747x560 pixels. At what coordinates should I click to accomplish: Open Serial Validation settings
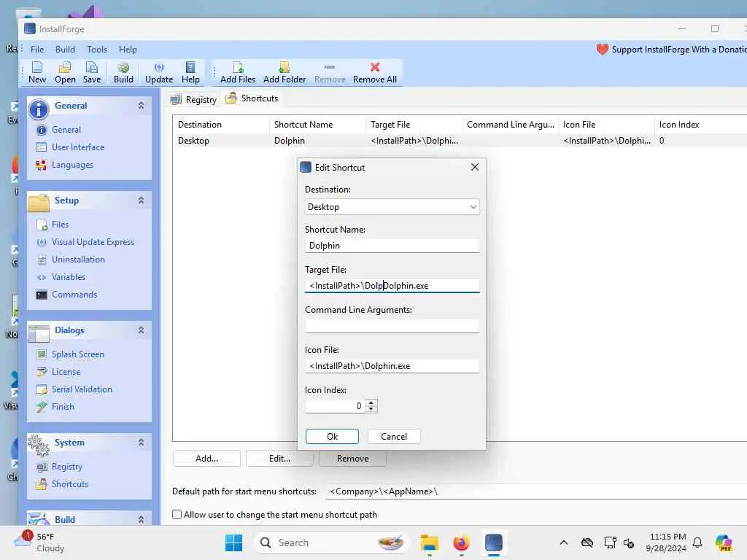[x=82, y=389]
